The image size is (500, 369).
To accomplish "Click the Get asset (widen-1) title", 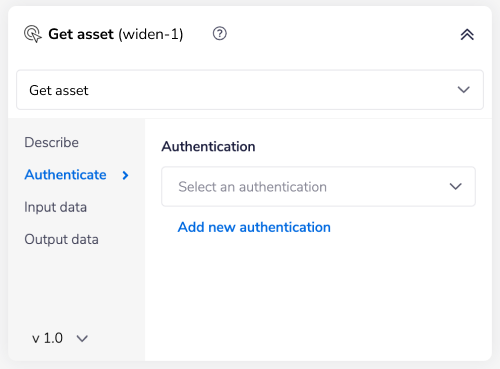I will [x=116, y=34].
